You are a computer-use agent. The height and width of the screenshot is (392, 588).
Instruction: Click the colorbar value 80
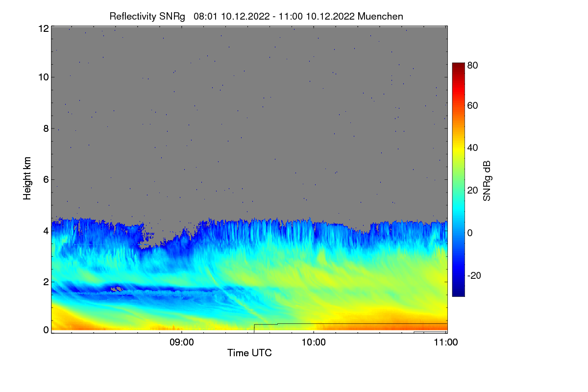(x=473, y=65)
